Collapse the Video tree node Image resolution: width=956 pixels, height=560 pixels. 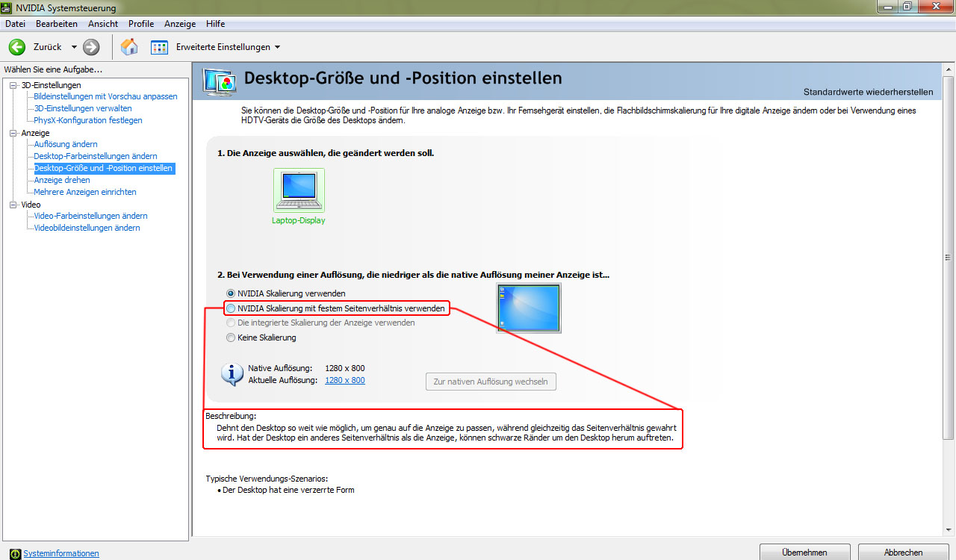(13, 205)
